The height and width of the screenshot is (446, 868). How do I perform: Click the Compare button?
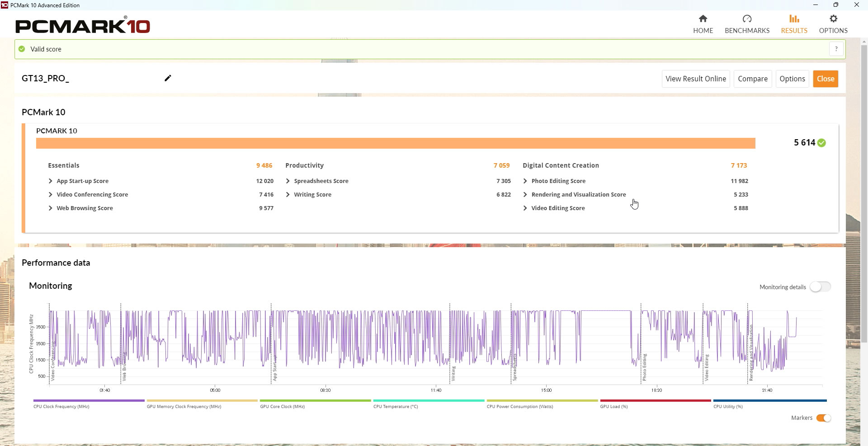coord(752,79)
